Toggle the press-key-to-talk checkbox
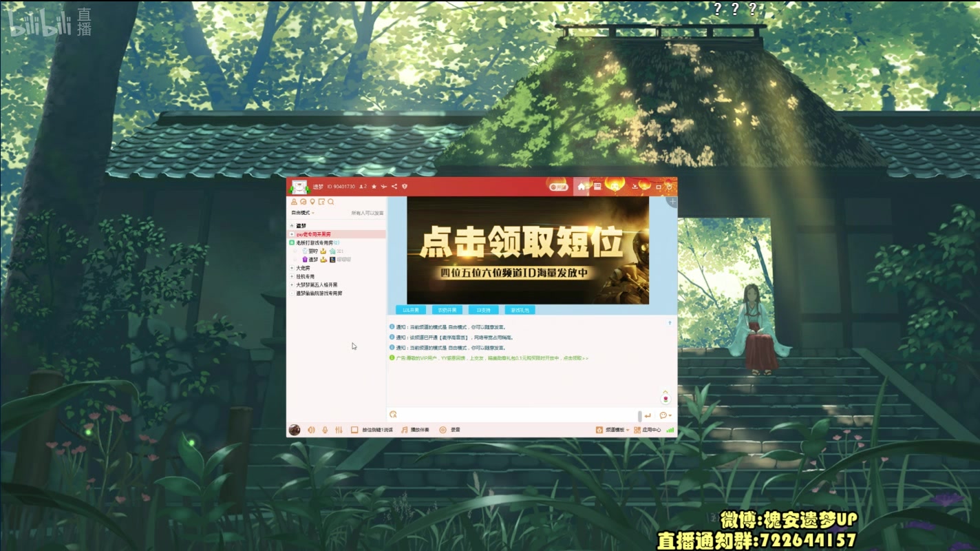 click(354, 430)
